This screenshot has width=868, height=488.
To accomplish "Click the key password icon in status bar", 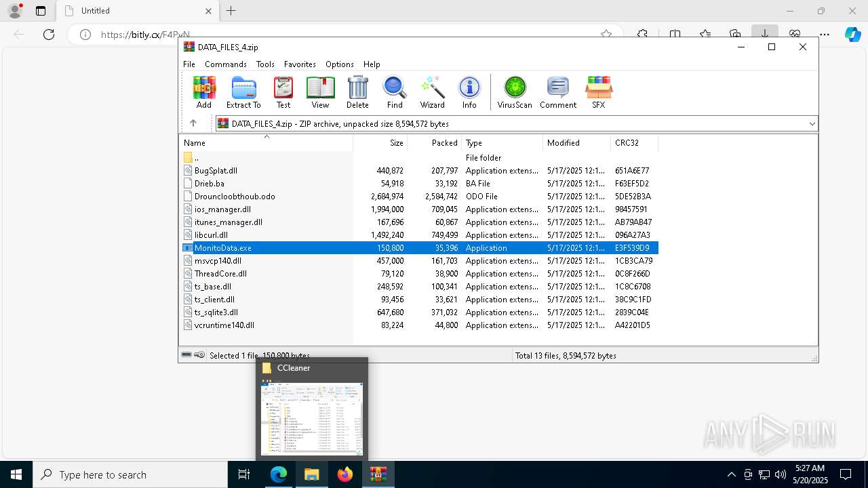I will (x=199, y=355).
